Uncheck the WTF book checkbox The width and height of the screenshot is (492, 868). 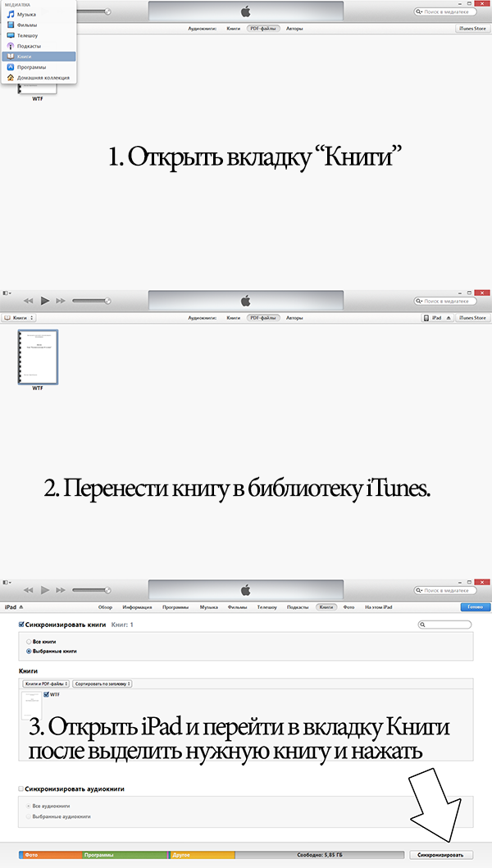coord(47,694)
